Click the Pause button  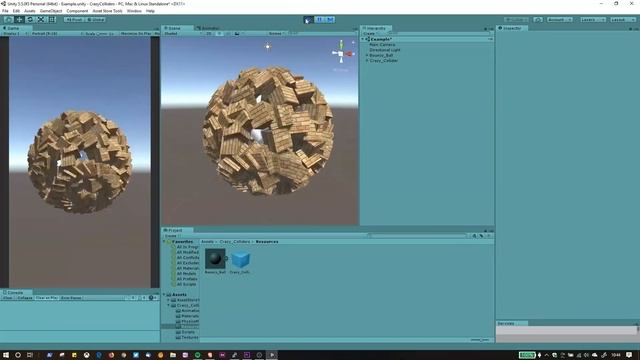coord(320,20)
